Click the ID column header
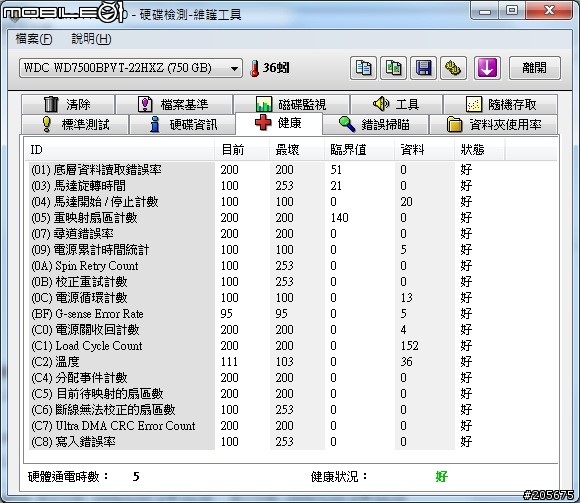This screenshot has width=580, height=503. point(120,150)
